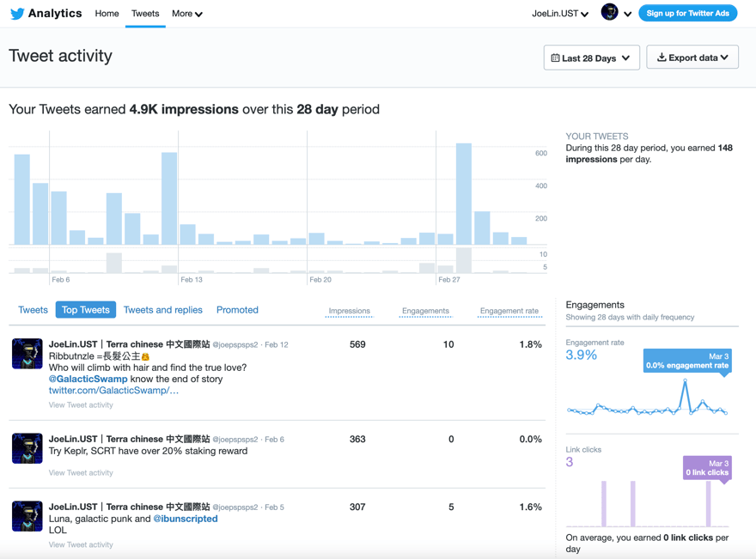The width and height of the screenshot is (756, 559).
Task: Sort by Engagement rate column header
Action: 509,312
